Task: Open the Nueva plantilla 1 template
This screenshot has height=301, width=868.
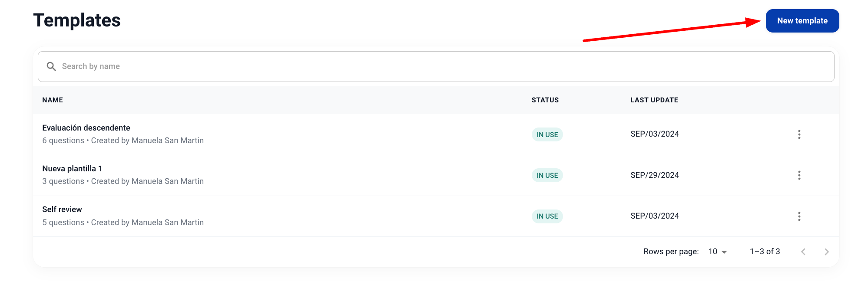Action: 72,169
